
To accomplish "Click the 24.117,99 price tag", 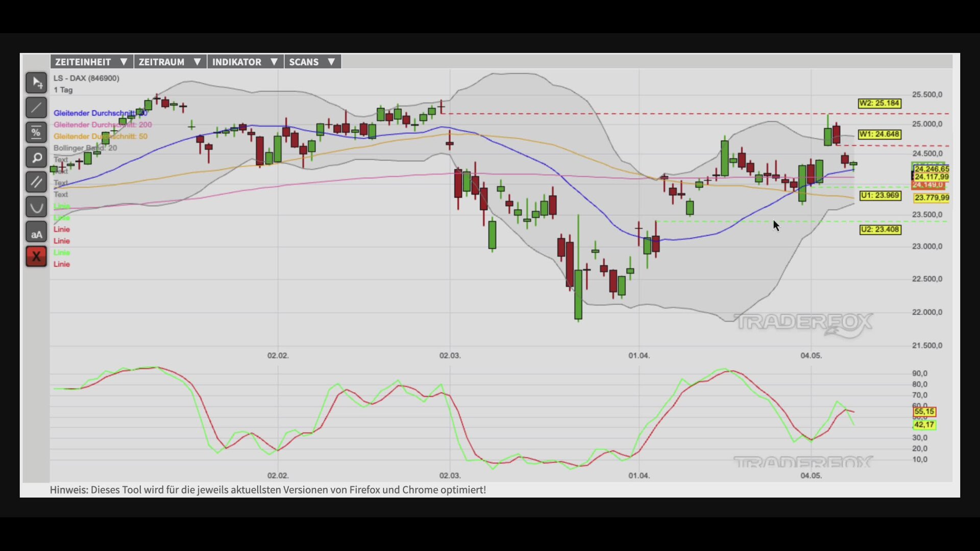I will (x=932, y=177).
